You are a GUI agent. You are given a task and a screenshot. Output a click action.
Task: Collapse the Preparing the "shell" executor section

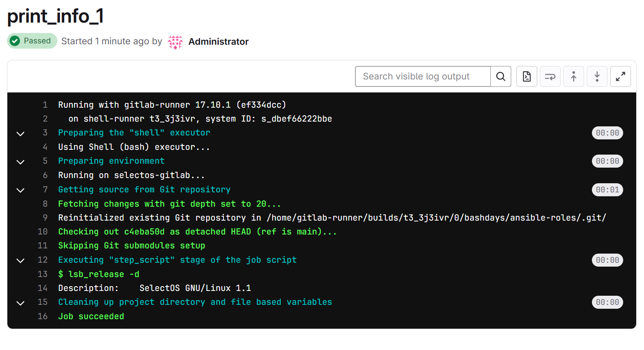[20, 133]
